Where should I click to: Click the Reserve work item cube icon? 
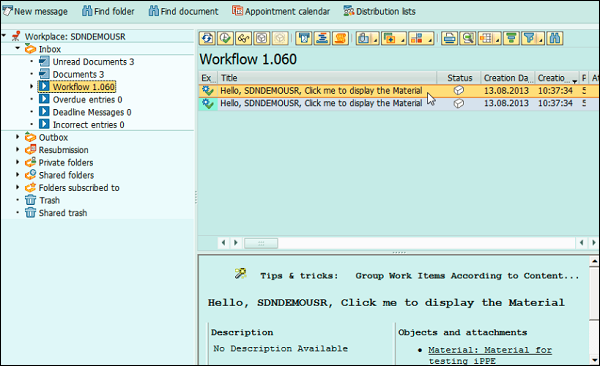[262, 38]
